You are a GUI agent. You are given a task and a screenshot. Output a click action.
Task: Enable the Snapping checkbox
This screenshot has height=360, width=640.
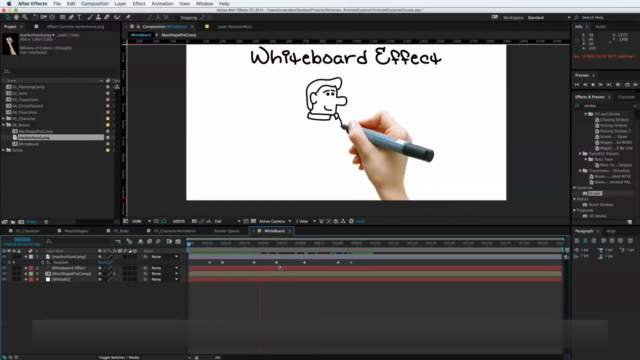177,18
